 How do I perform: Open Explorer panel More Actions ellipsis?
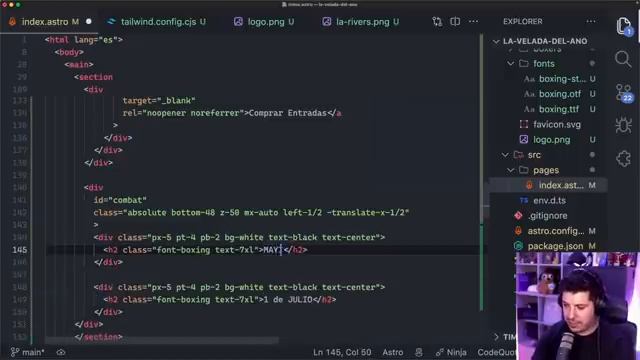(x=591, y=22)
